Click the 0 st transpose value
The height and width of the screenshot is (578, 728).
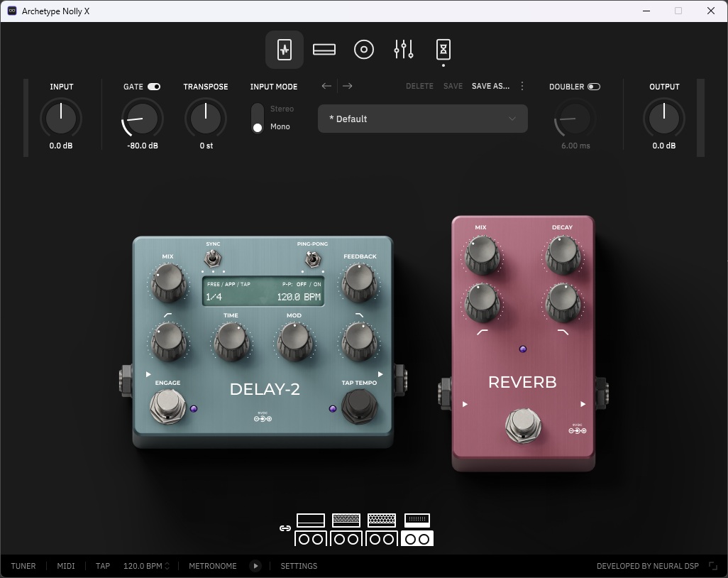(206, 146)
